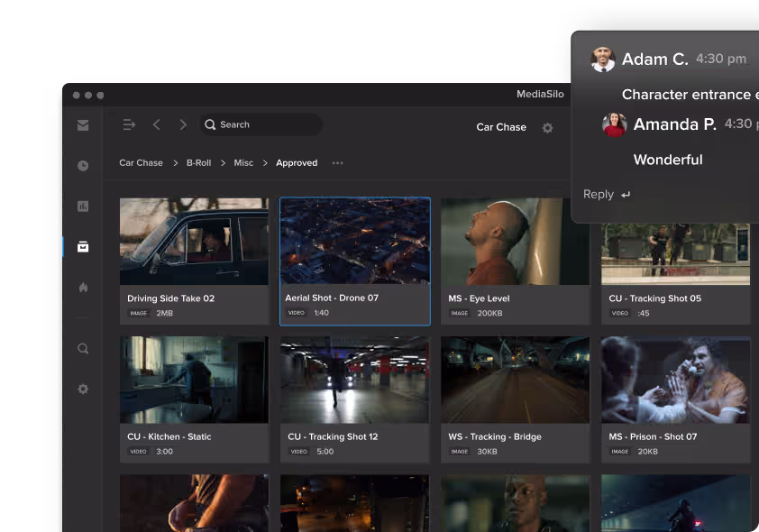Click the Reply button in comments
The height and width of the screenshot is (532, 759).
tap(606, 195)
